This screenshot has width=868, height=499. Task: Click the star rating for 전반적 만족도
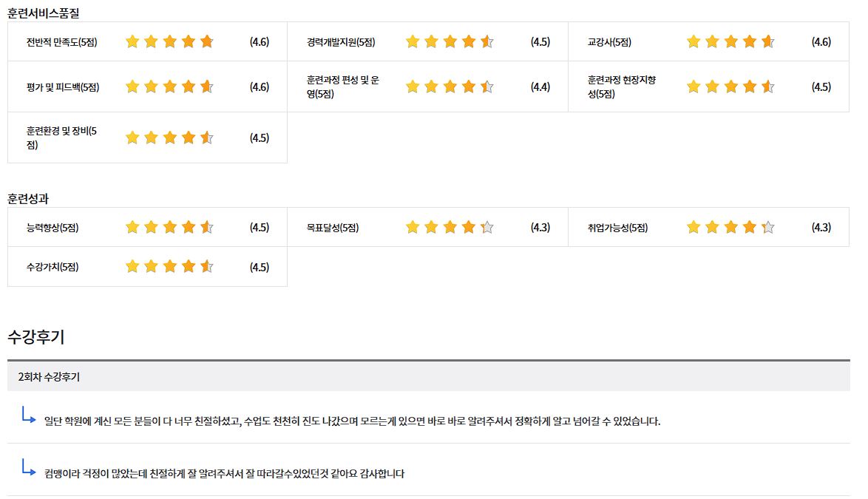[x=169, y=42]
